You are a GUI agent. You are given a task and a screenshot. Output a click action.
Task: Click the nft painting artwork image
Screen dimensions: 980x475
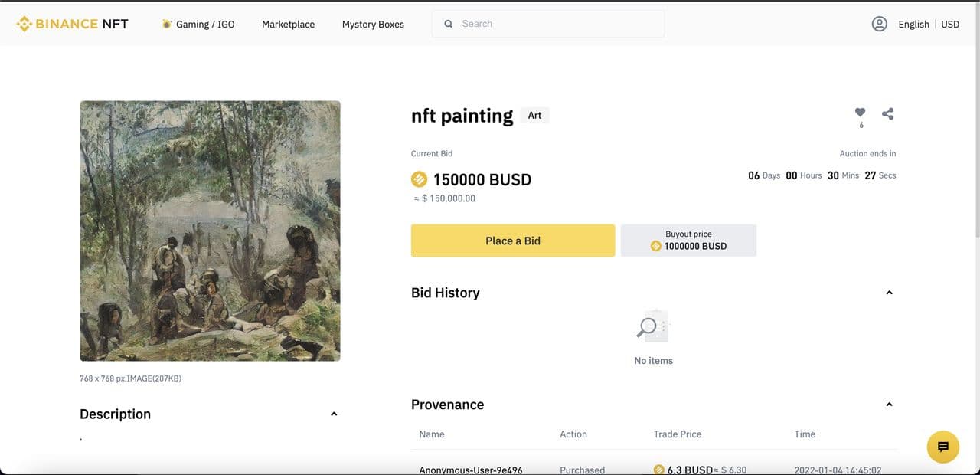click(x=210, y=231)
